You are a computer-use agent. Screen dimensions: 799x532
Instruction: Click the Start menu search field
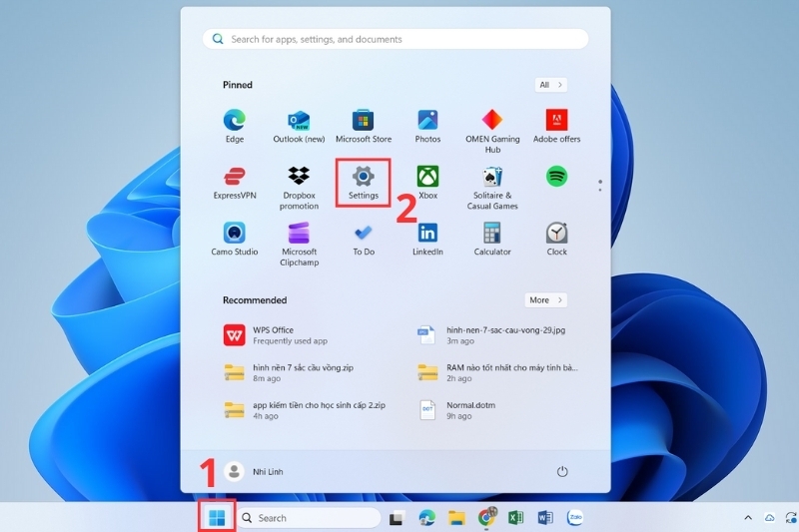point(396,39)
